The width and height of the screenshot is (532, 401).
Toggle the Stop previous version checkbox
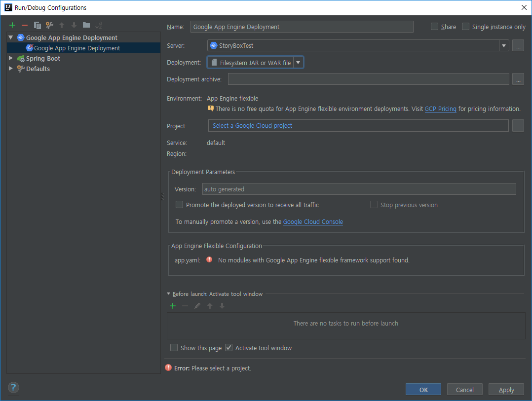click(x=374, y=204)
